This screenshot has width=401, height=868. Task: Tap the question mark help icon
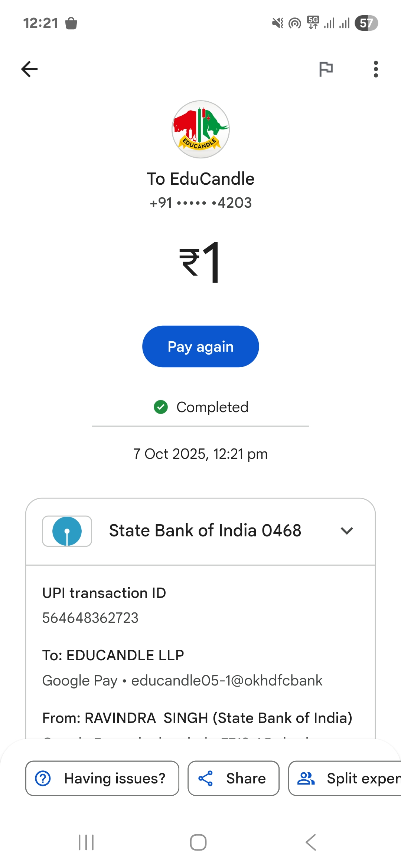43,778
